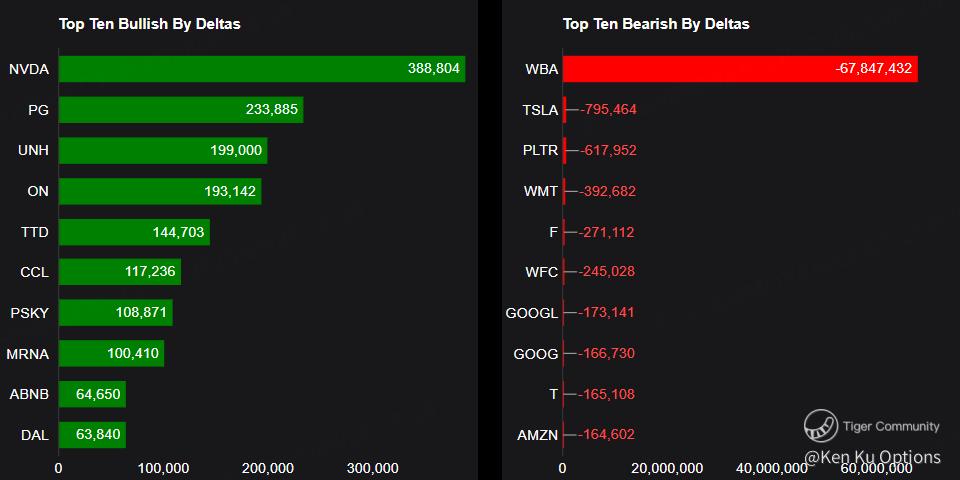Select the CCL bar showing 117,236
The width and height of the screenshot is (960, 480).
point(119,272)
